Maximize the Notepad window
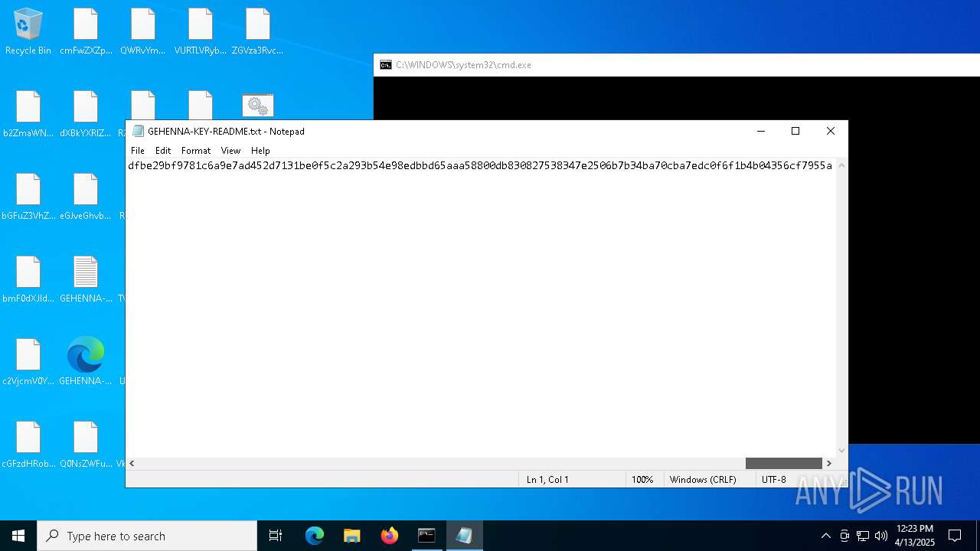Viewport: 980px width, 551px height. (795, 131)
